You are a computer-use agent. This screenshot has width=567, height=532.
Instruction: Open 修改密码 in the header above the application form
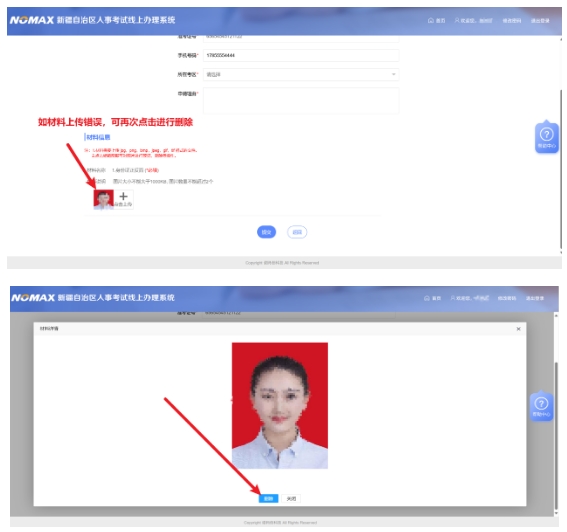point(512,21)
